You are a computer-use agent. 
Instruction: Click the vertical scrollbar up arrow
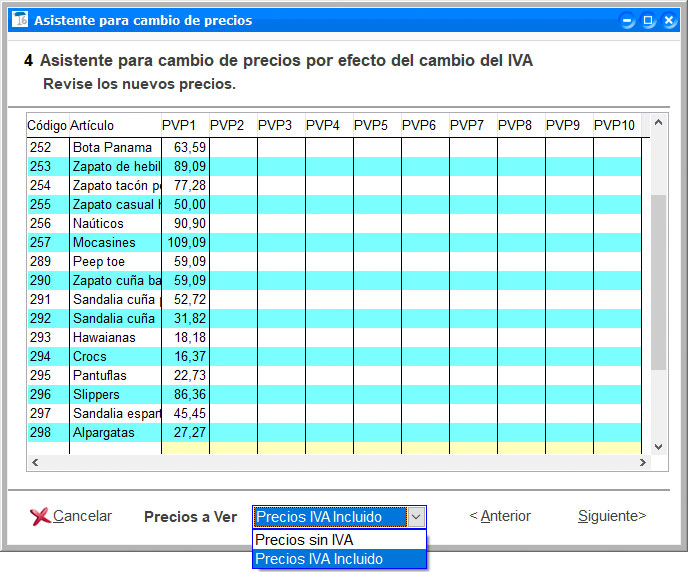pos(658,123)
